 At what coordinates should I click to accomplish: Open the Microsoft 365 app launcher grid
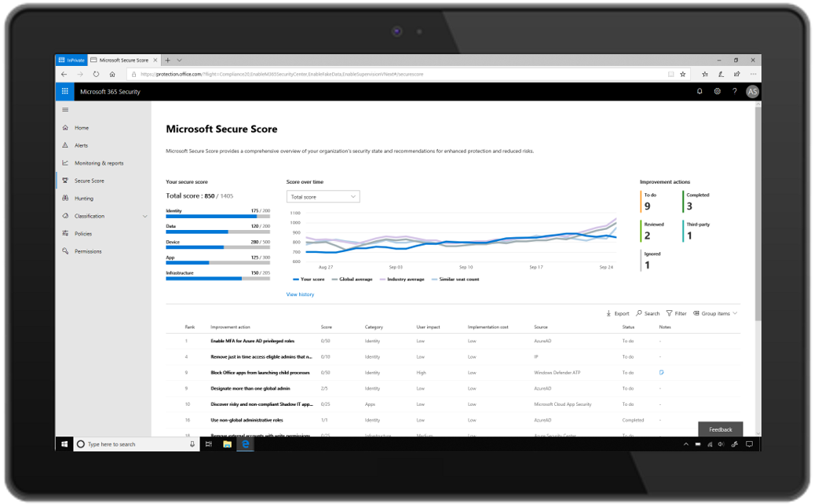pos(64,91)
